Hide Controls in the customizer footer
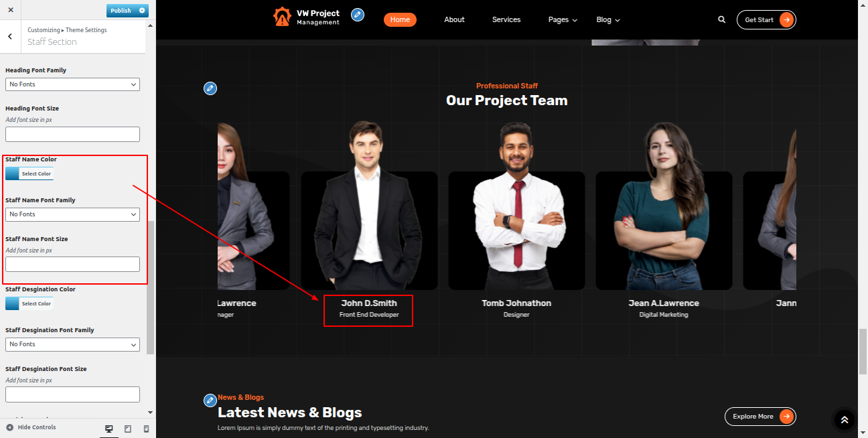This screenshot has width=868, height=438. click(x=31, y=427)
